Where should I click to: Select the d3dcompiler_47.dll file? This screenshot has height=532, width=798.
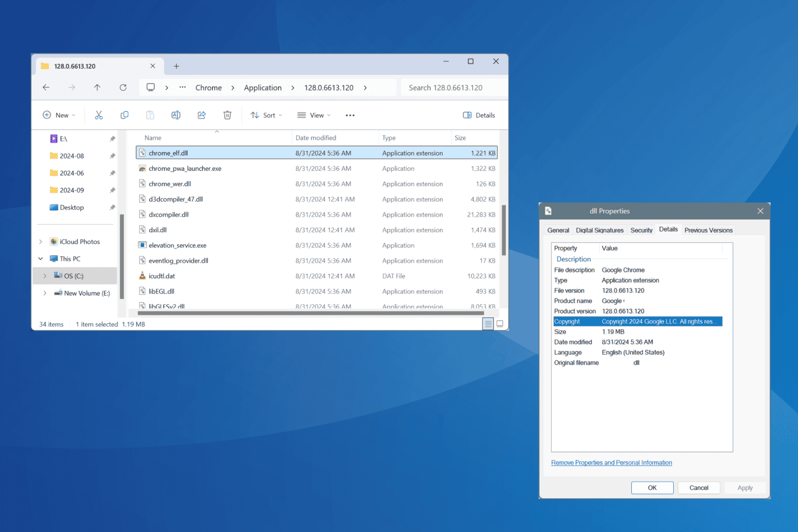pyautogui.click(x=316, y=199)
